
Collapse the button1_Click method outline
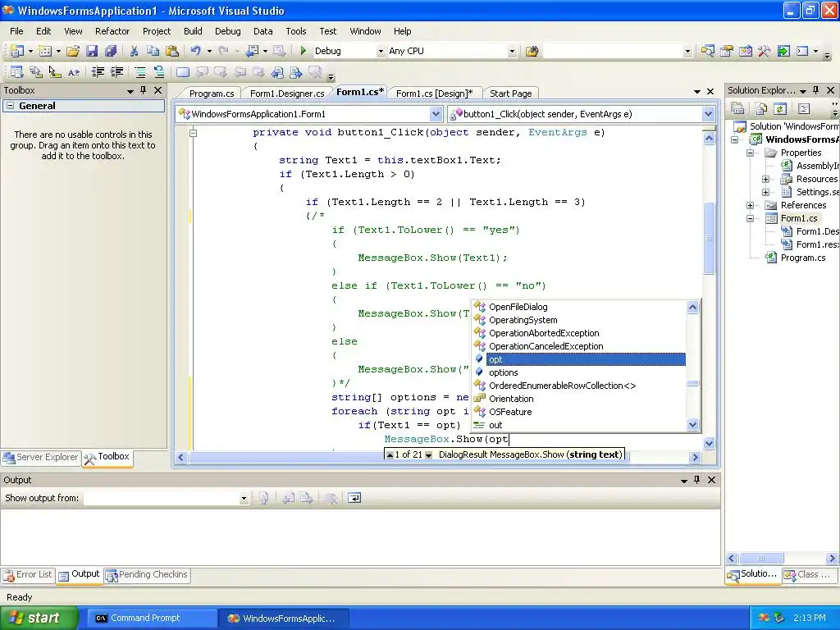pos(194,132)
